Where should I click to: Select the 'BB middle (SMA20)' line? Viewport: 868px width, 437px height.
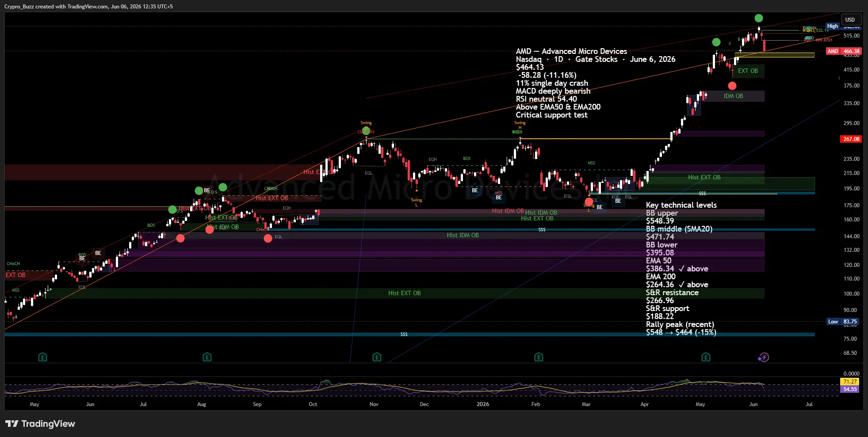[x=679, y=229]
